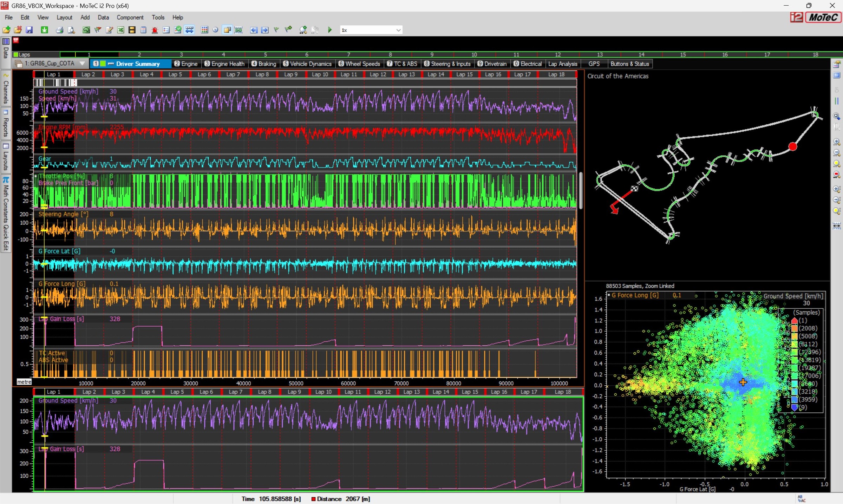Viewport: 843px width, 504px height.
Task: Toggle the overlay mode icon
Action: click(x=227, y=30)
